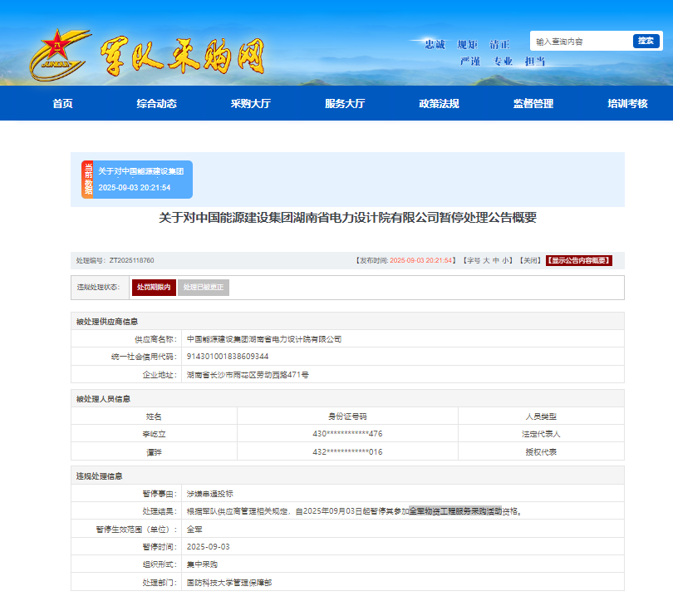Click the 人员类型 column header
Screen dimensions: 673x616
(x=541, y=416)
